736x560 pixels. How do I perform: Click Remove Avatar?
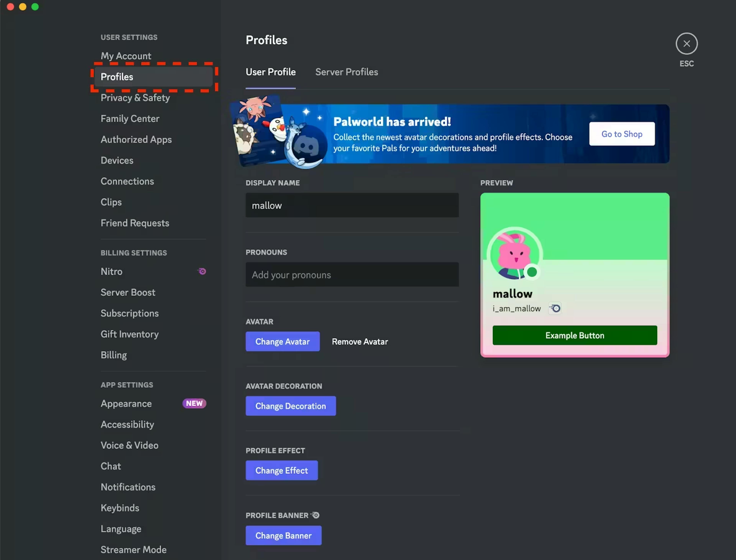click(360, 341)
